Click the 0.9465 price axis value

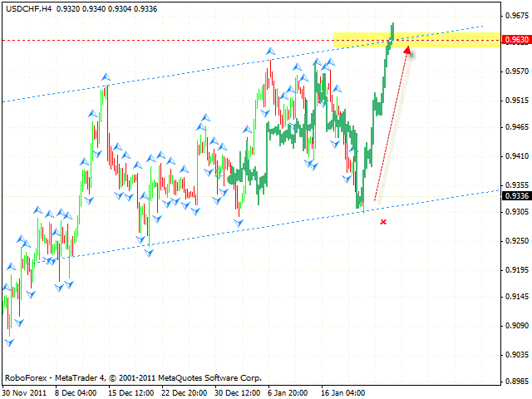coord(515,127)
